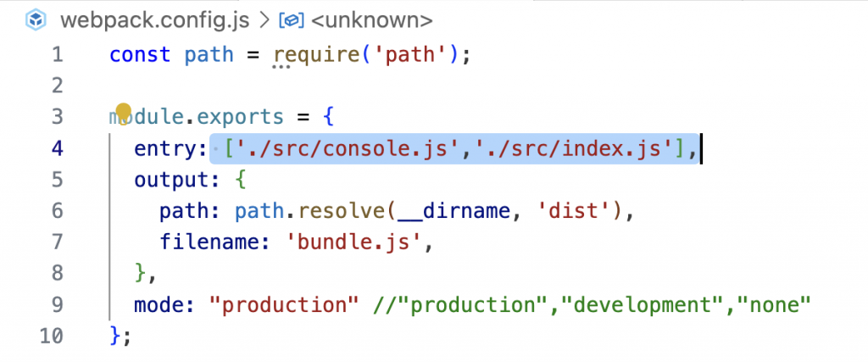Click the closing brace on line 8

[140, 273]
